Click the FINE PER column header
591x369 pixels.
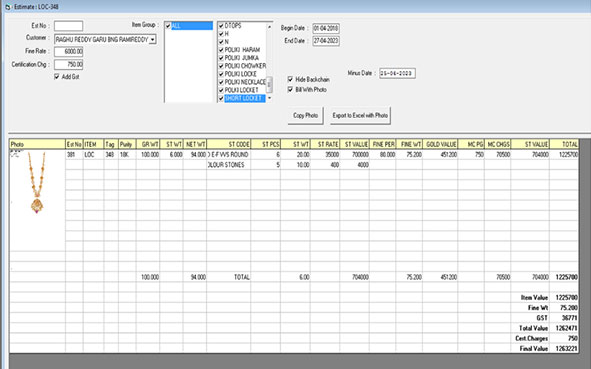tap(383, 144)
